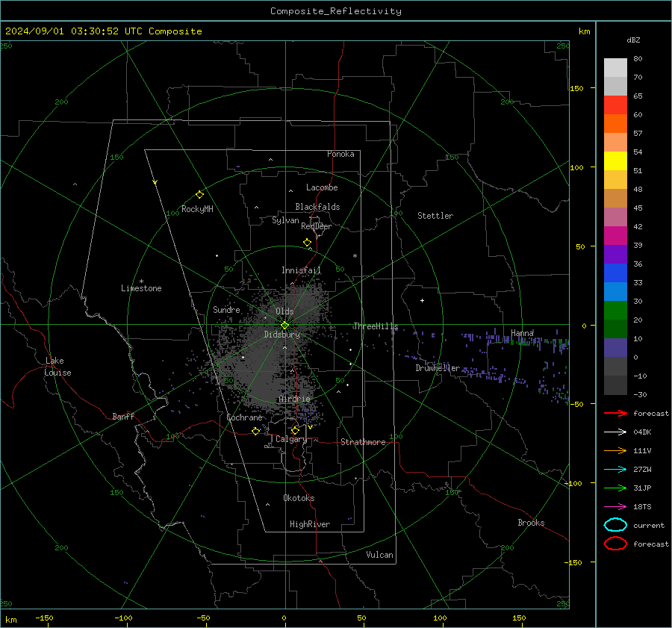Click orange swatch between 60 and 57 dBZ
The height and width of the screenshot is (628, 672).
(x=615, y=124)
